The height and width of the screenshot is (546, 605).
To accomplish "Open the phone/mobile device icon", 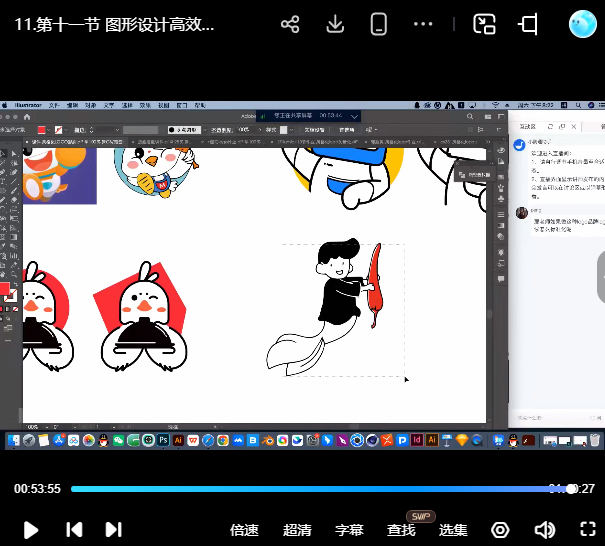I will pos(379,24).
